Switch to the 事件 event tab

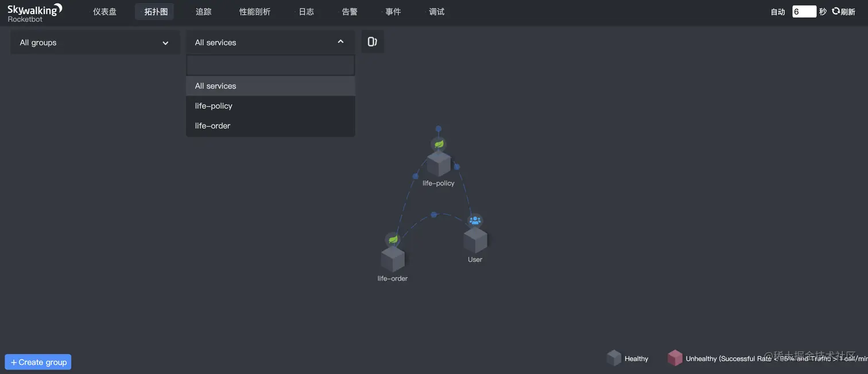(x=393, y=11)
